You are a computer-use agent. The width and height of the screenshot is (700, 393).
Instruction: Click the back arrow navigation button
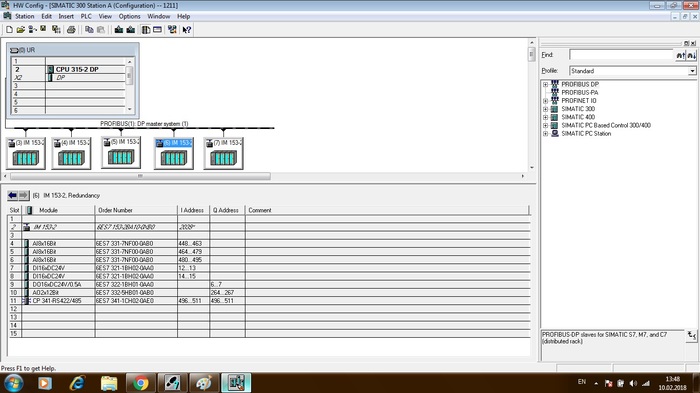click(12, 195)
